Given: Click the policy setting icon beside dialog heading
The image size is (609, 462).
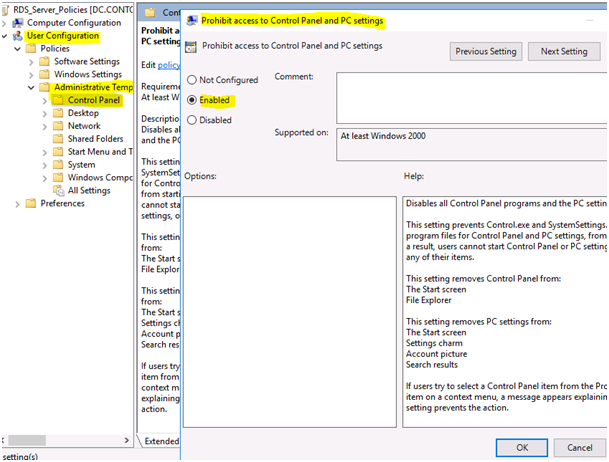Looking at the screenshot, I should point(191,46).
